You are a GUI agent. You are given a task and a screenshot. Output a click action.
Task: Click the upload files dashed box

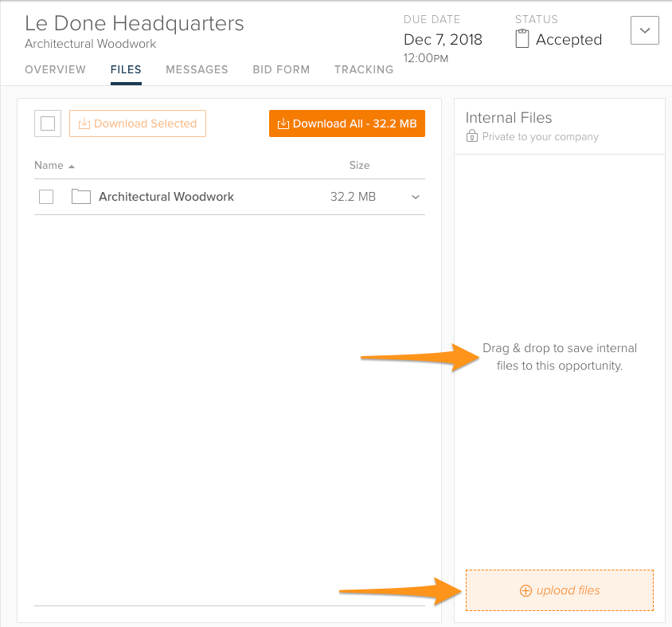point(559,590)
